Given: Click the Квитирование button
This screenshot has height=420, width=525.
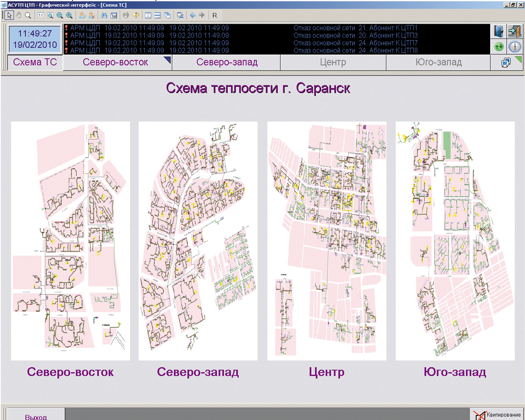Looking at the screenshot, I should coord(497,415).
